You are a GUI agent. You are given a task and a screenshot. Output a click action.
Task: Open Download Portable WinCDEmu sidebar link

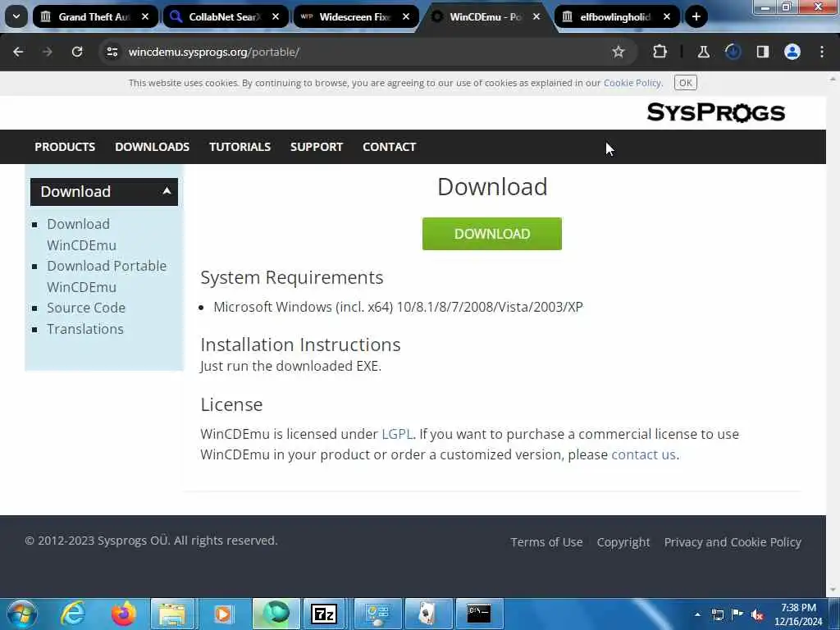click(x=107, y=276)
